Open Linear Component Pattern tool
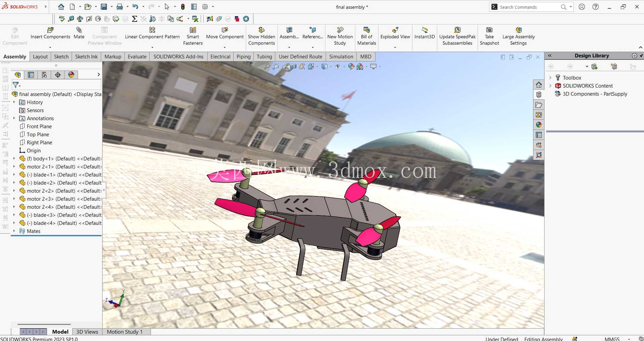 point(152,33)
